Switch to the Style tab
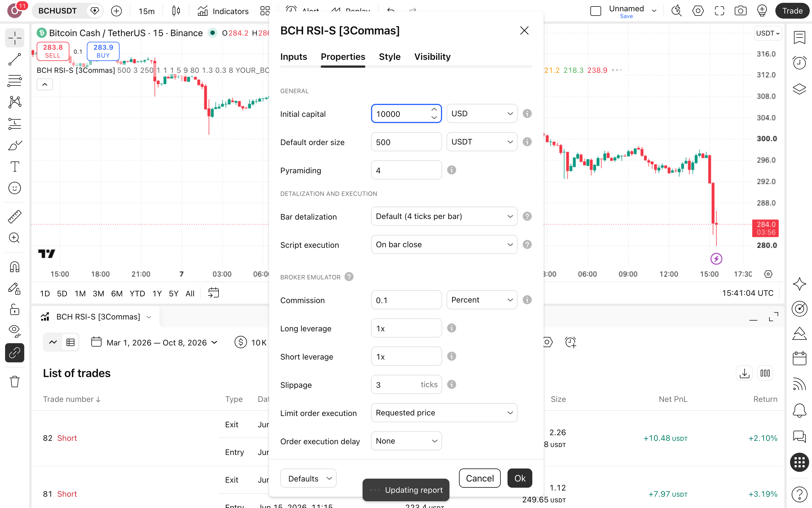The height and width of the screenshot is (508, 812). point(390,56)
